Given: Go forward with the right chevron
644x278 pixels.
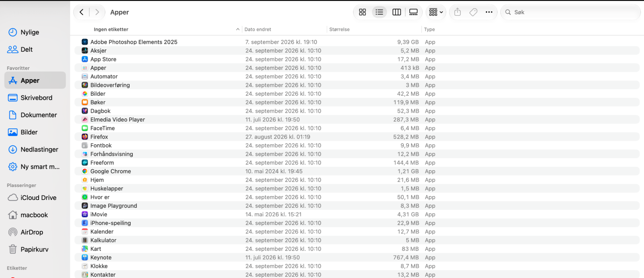Looking at the screenshot, I should [97, 12].
